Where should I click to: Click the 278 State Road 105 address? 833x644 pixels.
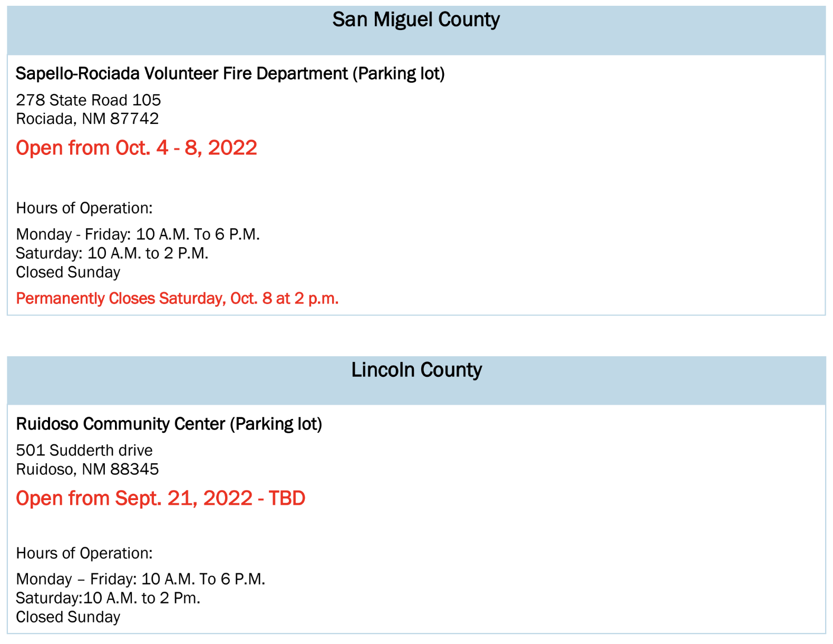(x=89, y=100)
